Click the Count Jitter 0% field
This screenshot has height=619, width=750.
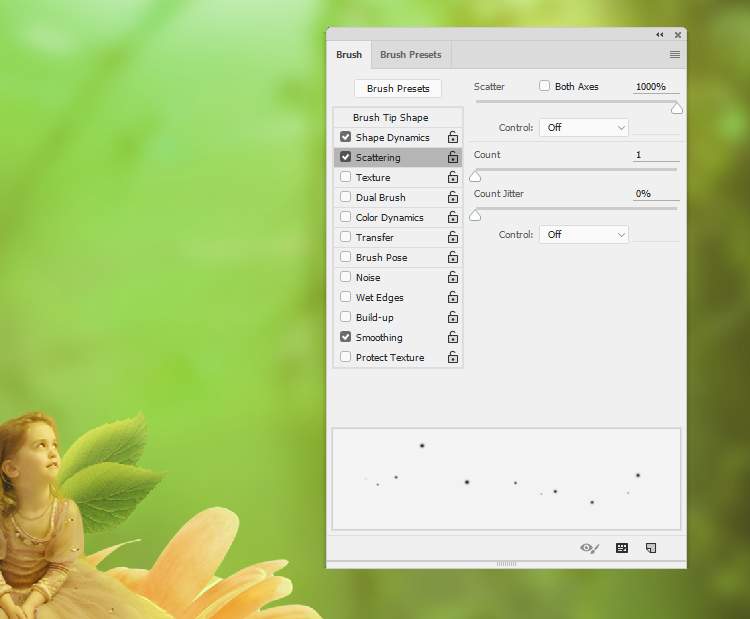(656, 194)
